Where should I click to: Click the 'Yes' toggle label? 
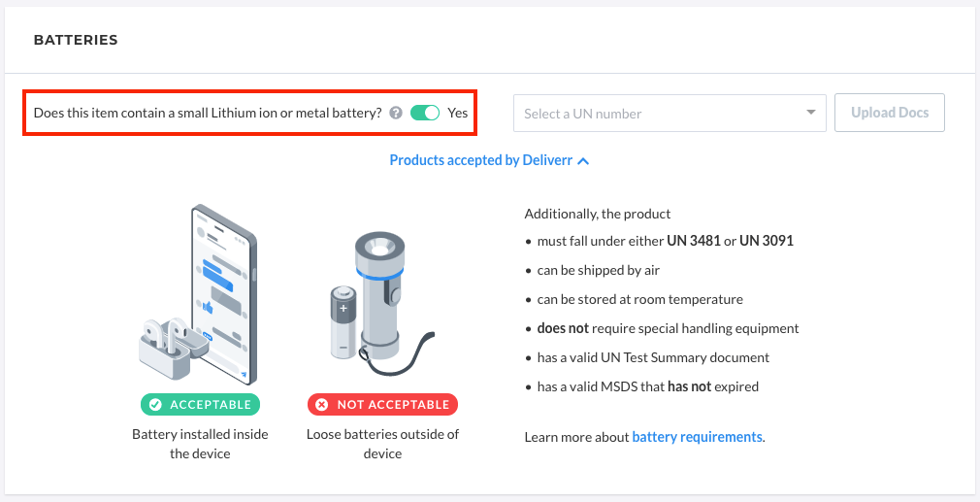pyautogui.click(x=458, y=114)
